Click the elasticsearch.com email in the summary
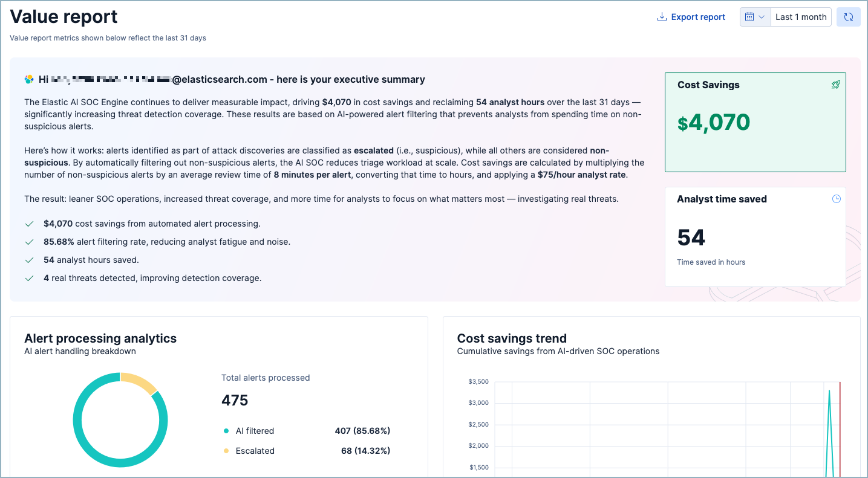 218,79
